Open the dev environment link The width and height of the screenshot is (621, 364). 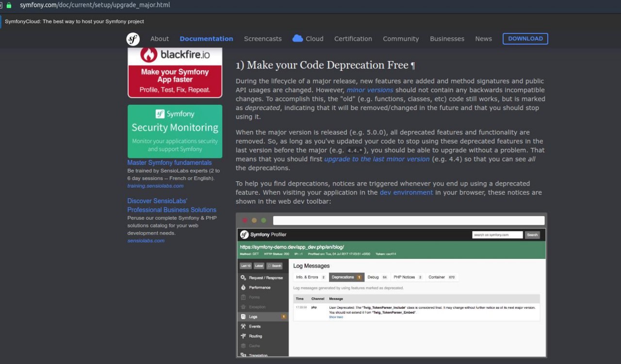406,192
